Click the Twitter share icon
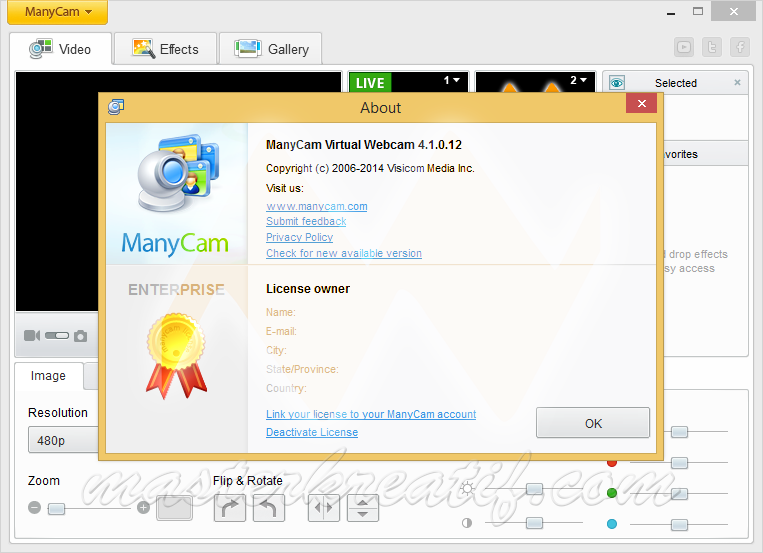763x553 pixels. (712, 47)
